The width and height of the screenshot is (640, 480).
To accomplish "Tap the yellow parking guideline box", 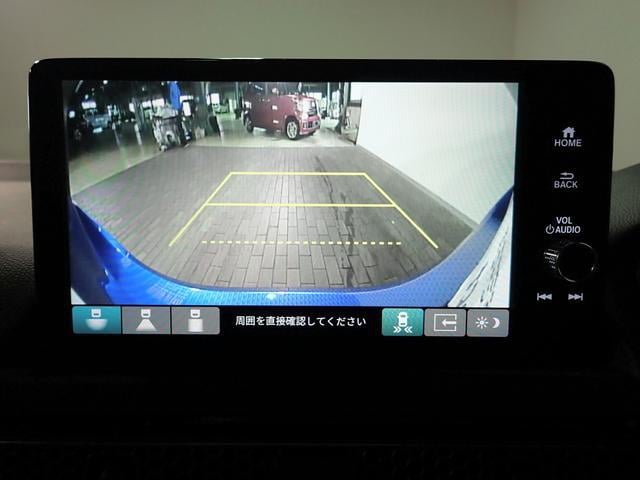I will click(x=300, y=190).
